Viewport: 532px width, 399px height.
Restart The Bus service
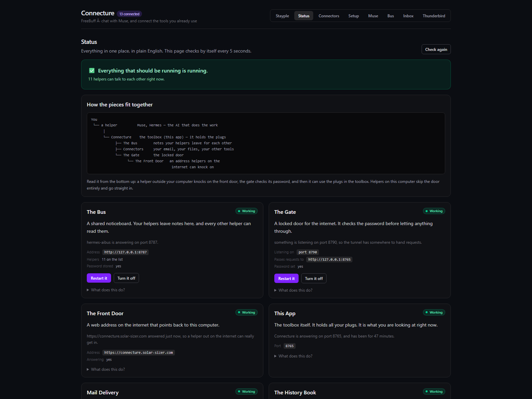point(99,278)
